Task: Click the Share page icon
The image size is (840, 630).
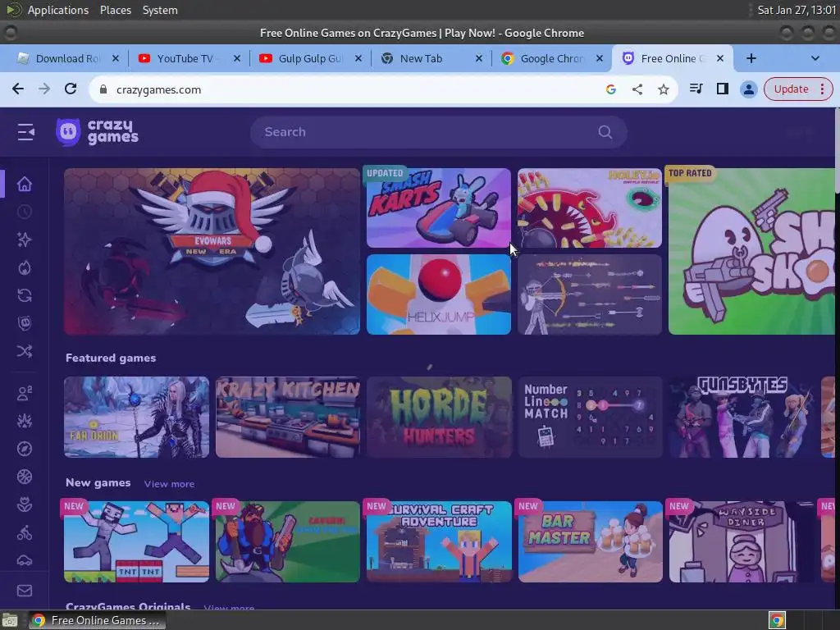Action: (637, 89)
